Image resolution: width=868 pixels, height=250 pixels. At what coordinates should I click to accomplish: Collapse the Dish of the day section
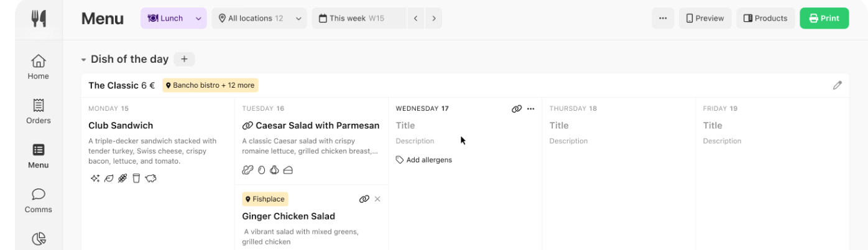point(83,60)
